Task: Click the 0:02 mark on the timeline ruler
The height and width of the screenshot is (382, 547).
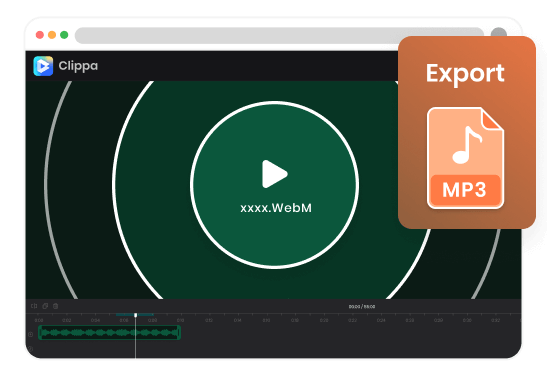Action: (67, 320)
